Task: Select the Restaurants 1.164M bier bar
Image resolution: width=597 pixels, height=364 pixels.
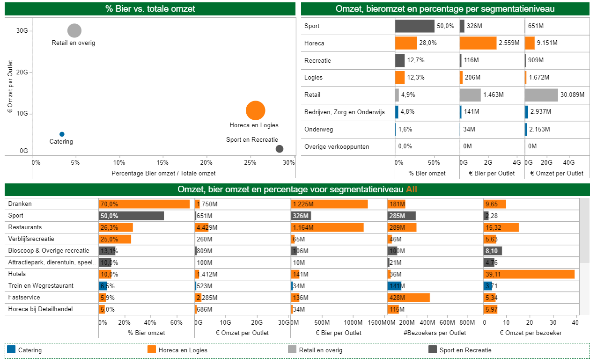Action: 327,227
